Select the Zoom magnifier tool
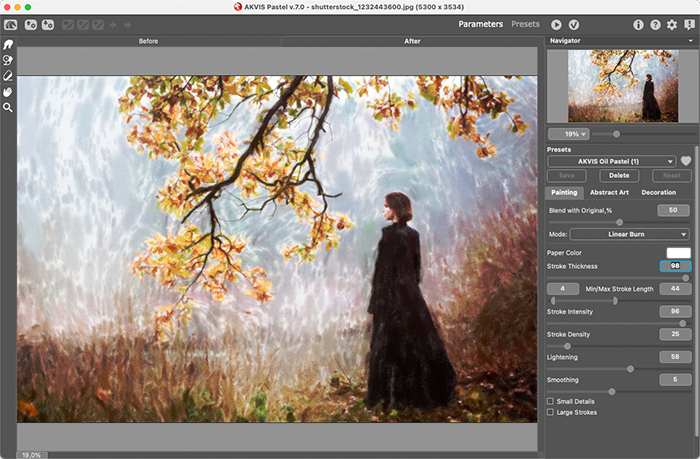This screenshot has width=700, height=459. [x=8, y=107]
